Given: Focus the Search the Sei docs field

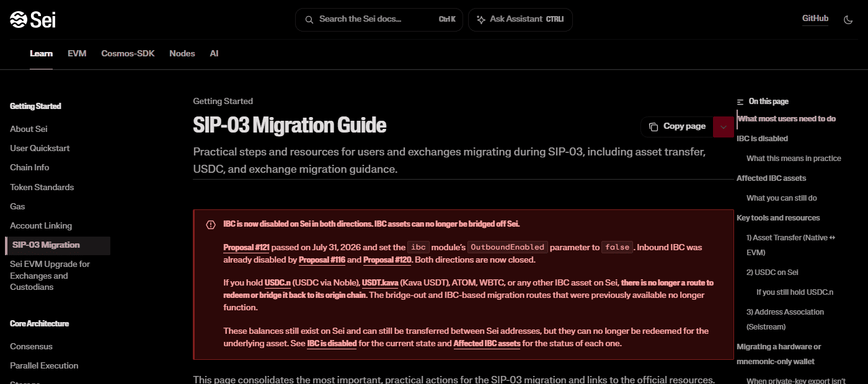Looking at the screenshot, I should [x=379, y=20].
